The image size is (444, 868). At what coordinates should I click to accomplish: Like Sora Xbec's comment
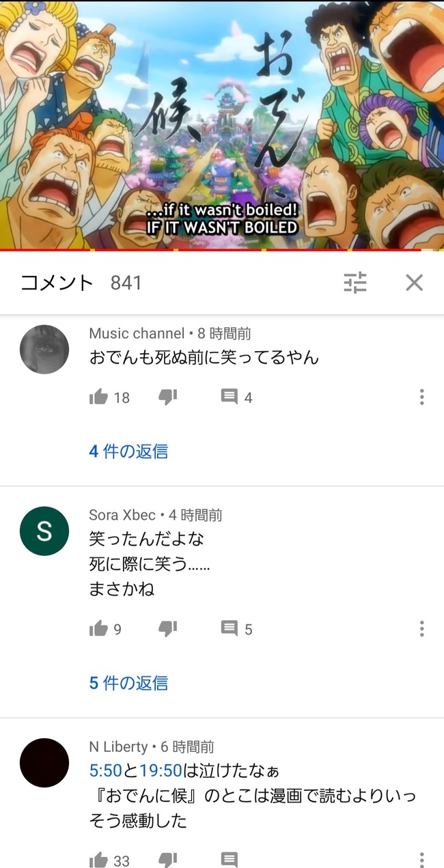(98, 628)
